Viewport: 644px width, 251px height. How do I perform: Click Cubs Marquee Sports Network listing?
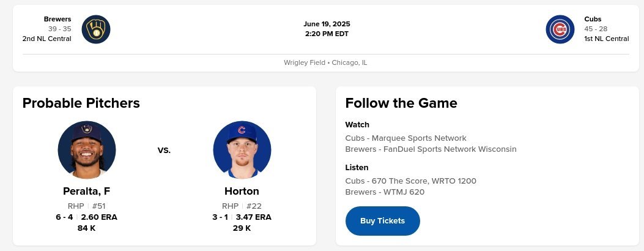tap(405, 138)
